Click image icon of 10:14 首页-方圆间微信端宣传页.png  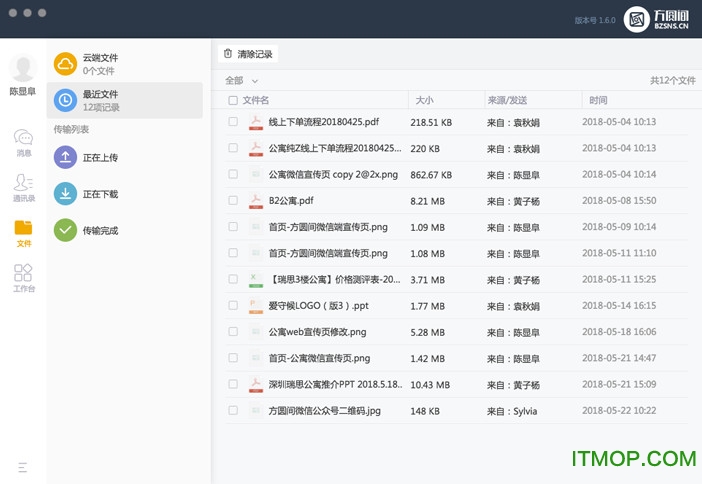(256, 227)
